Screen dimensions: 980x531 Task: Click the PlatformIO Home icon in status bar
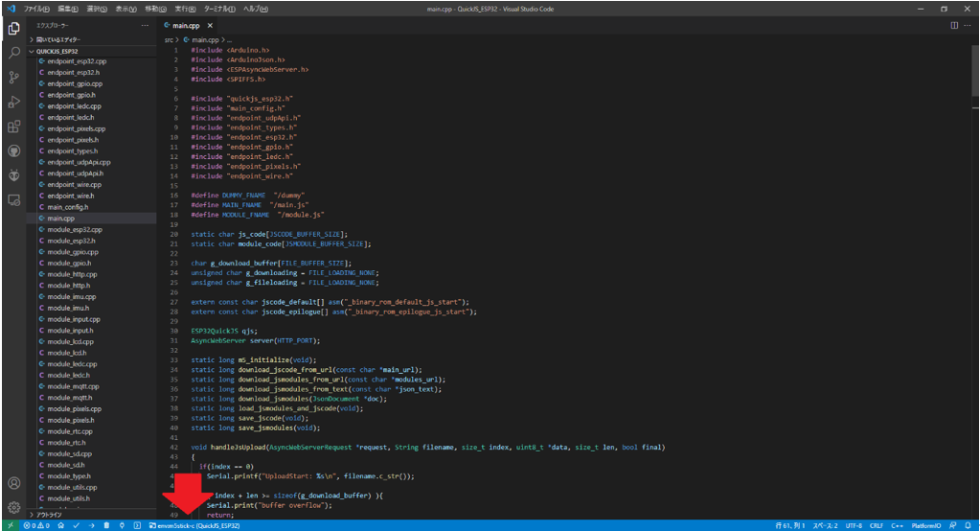click(x=60, y=525)
